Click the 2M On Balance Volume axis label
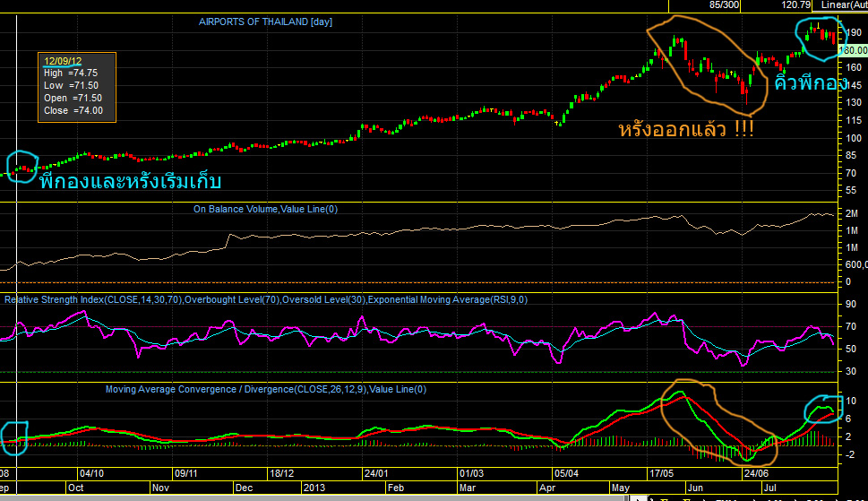 coord(852,213)
